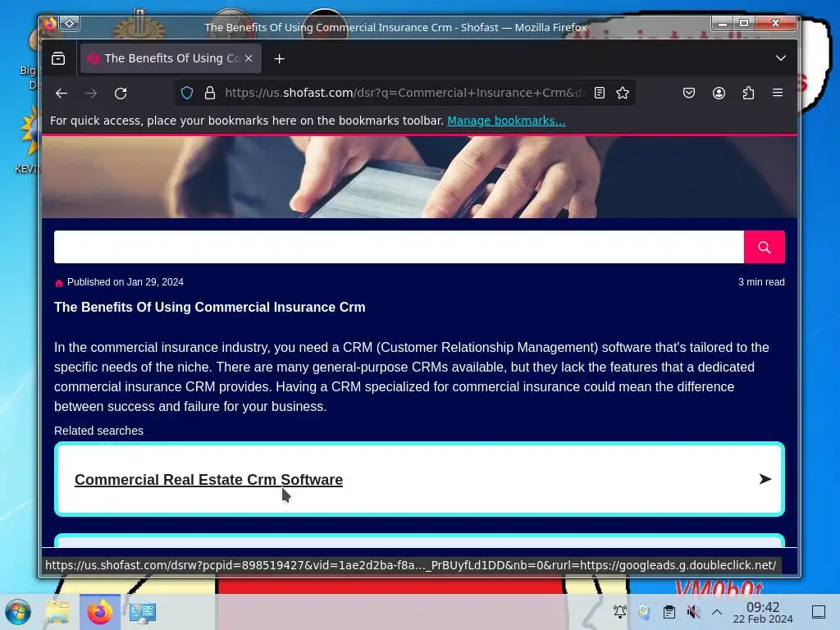Open the clock showing 09:42
Screen dimensions: 840x630
[763, 612]
